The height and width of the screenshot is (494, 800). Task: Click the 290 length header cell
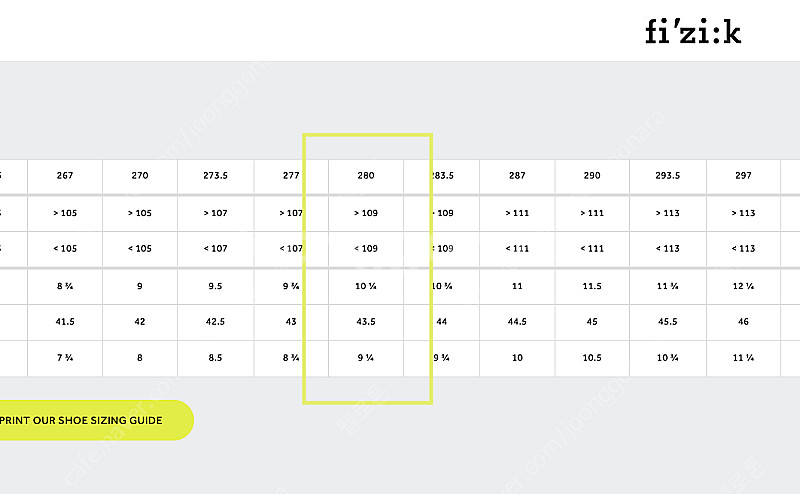click(592, 176)
